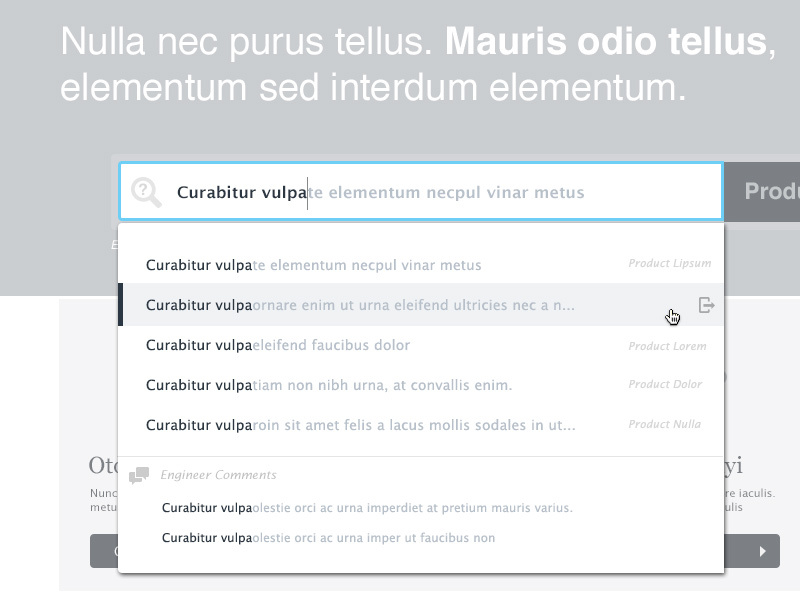Image resolution: width=800 pixels, height=600 pixels.
Task: Choose suggestion 'roin sit amet felis a lacus'
Action: tap(361, 425)
